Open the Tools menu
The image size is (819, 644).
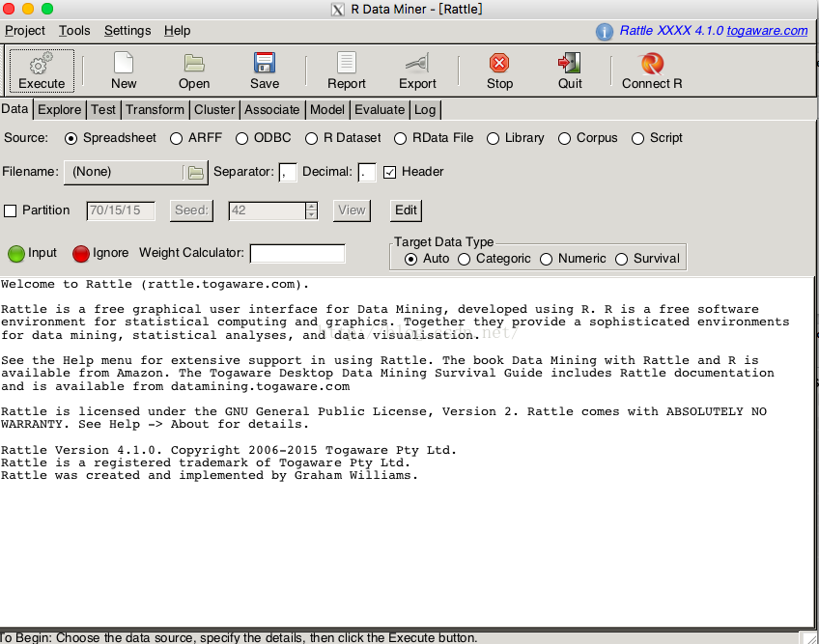point(74,31)
